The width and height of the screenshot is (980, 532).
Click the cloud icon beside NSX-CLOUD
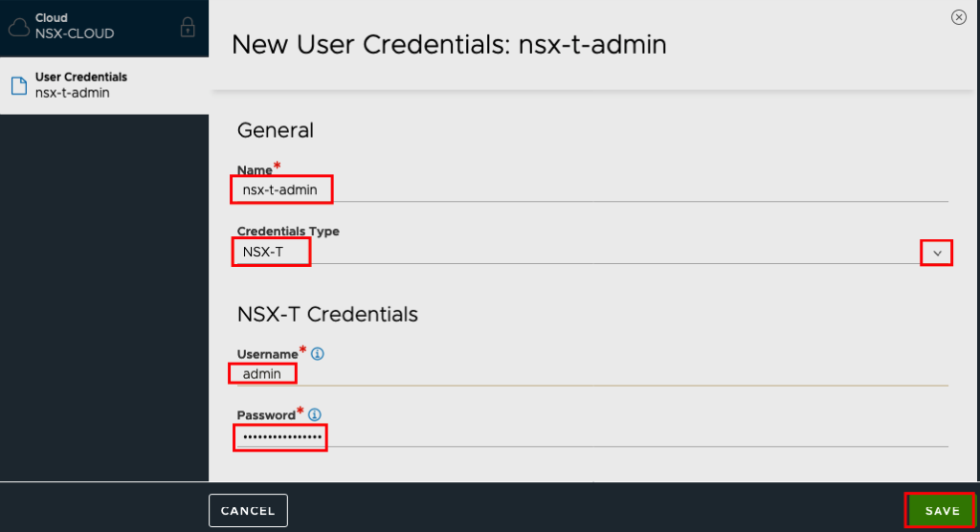(x=19, y=27)
